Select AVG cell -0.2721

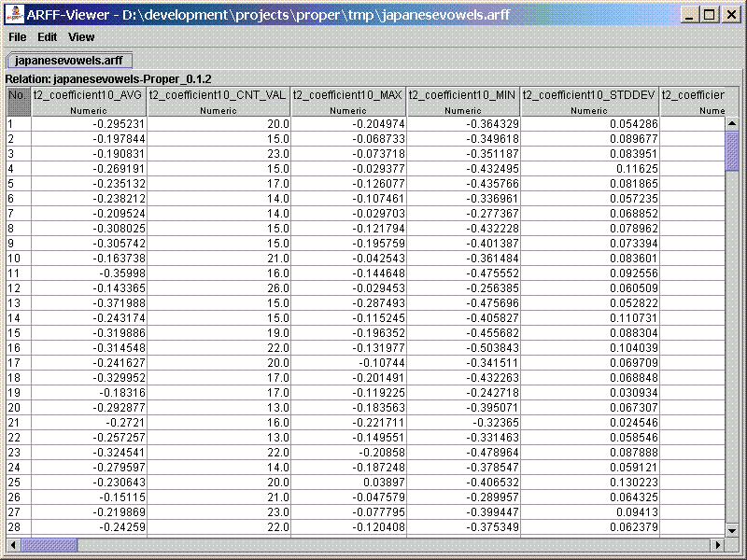pyautogui.click(x=89, y=423)
